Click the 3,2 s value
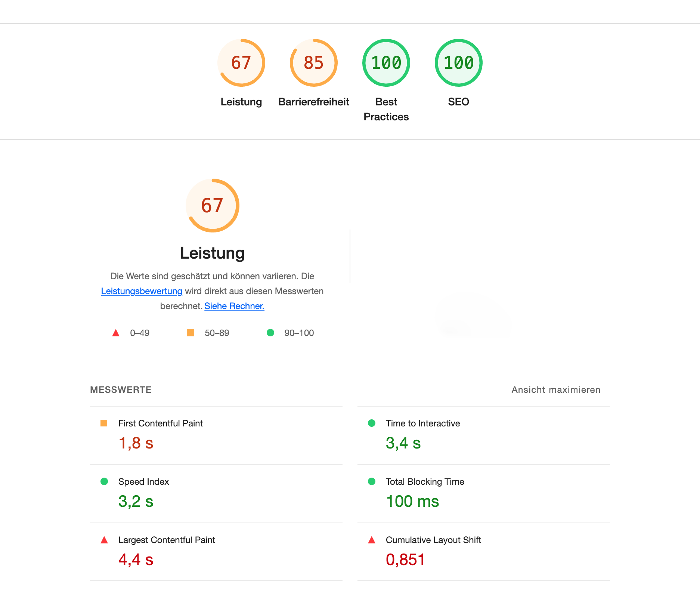This screenshot has width=700, height=592. 136,502
